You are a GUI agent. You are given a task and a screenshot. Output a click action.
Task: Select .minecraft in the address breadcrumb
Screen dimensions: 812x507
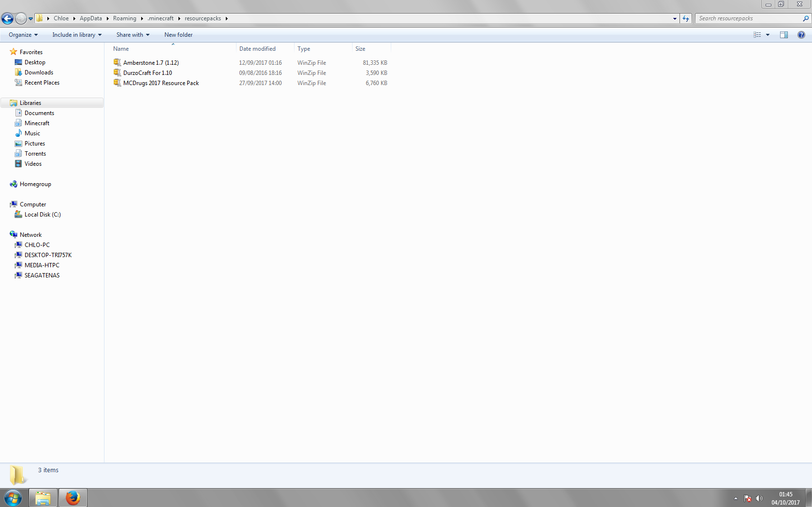click(161, 18)
